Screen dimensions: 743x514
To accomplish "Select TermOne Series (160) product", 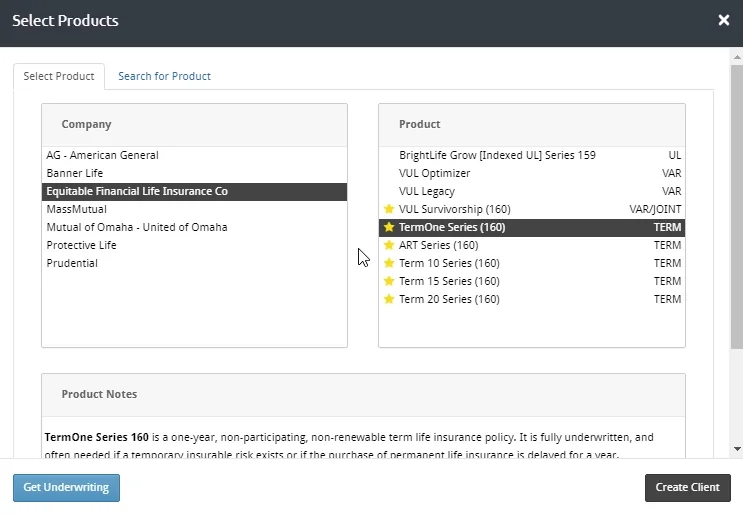I will click(x=532, y=227).
